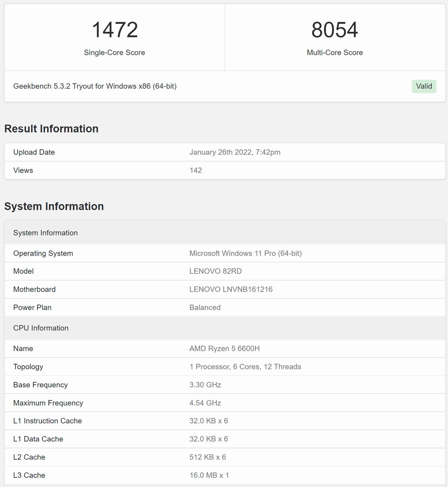
Task: Click the LENOVO 82RD model value
Action: 215,271
